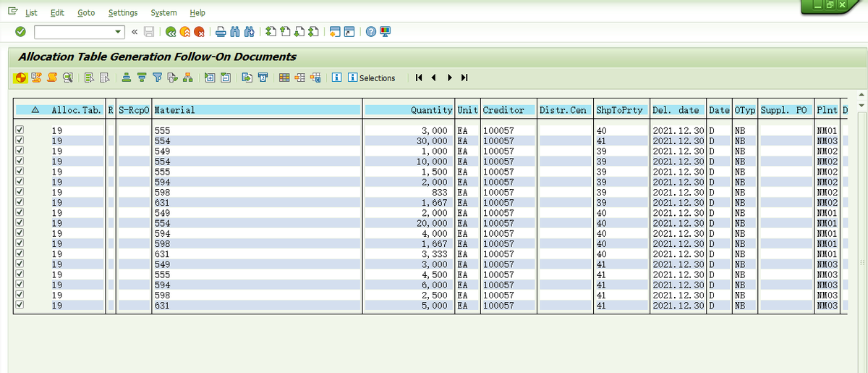The height and width of the screenshot is (373, 868).
Task: Click the Change Layout grid icon
Action: [x=284, y=77]
